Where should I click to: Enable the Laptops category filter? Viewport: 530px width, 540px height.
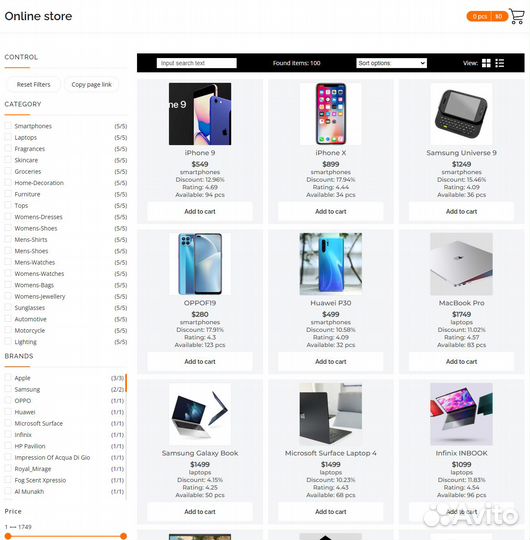(8, 137)
